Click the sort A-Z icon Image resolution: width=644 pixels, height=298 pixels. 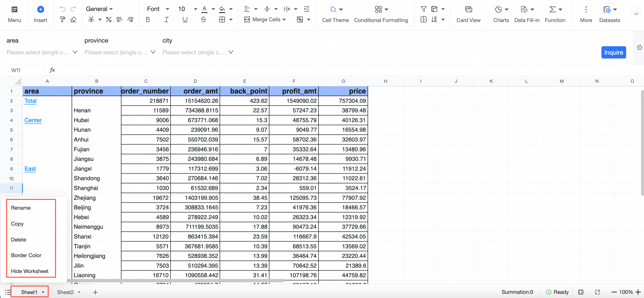pos(434,20)
